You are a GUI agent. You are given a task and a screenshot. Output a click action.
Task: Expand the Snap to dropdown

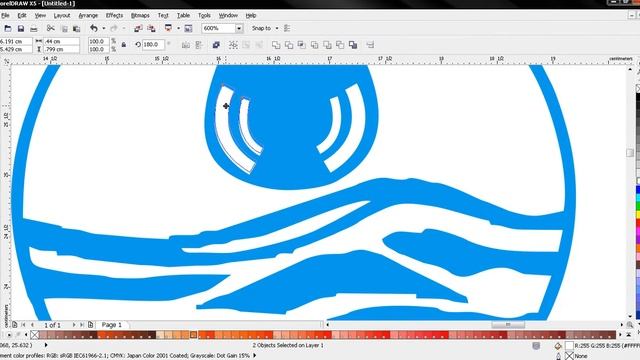(277, 28)
